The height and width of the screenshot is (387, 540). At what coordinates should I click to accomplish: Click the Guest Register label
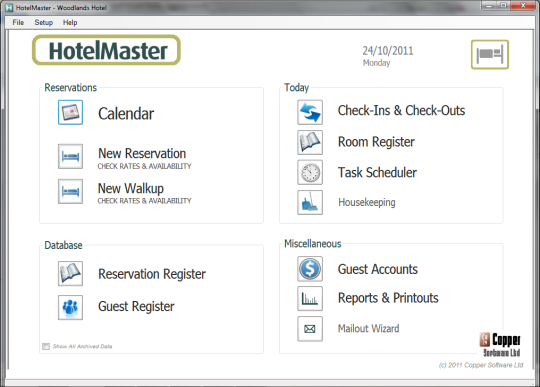136,306
